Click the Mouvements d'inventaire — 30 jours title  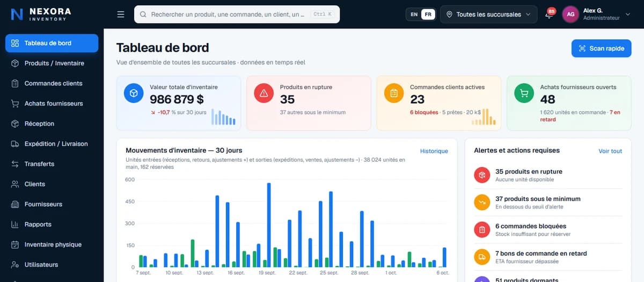[x=184, y=150]
